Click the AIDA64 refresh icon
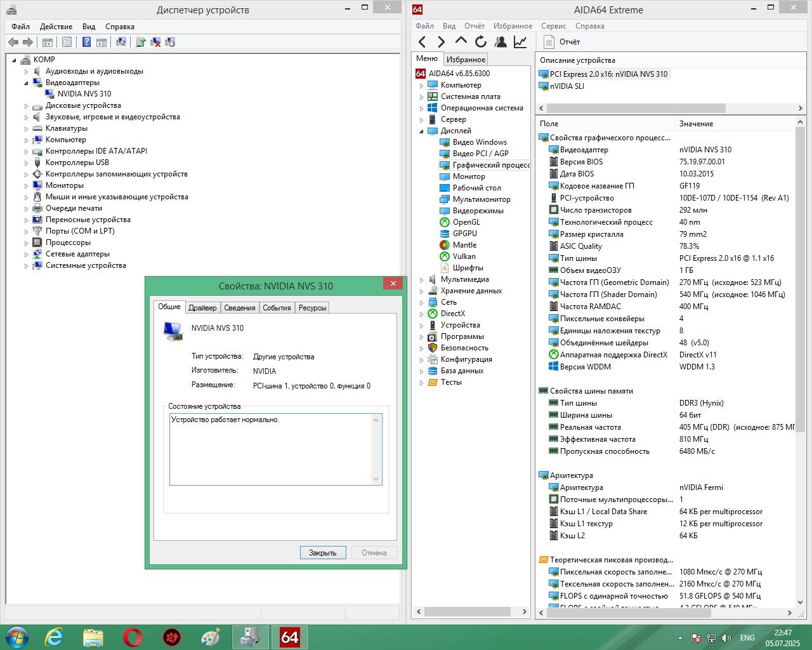Viewport: 812px width, 650px height. point(481,42)
